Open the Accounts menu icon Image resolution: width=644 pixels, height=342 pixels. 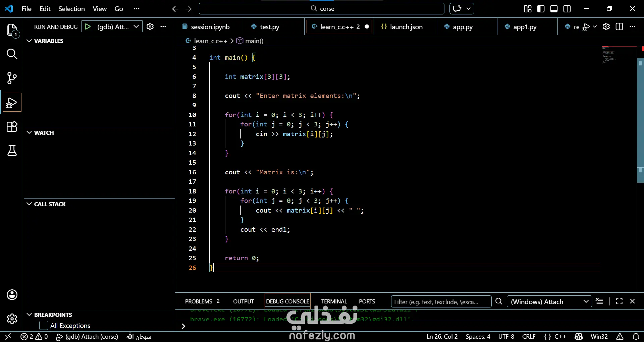pos(12,295)
